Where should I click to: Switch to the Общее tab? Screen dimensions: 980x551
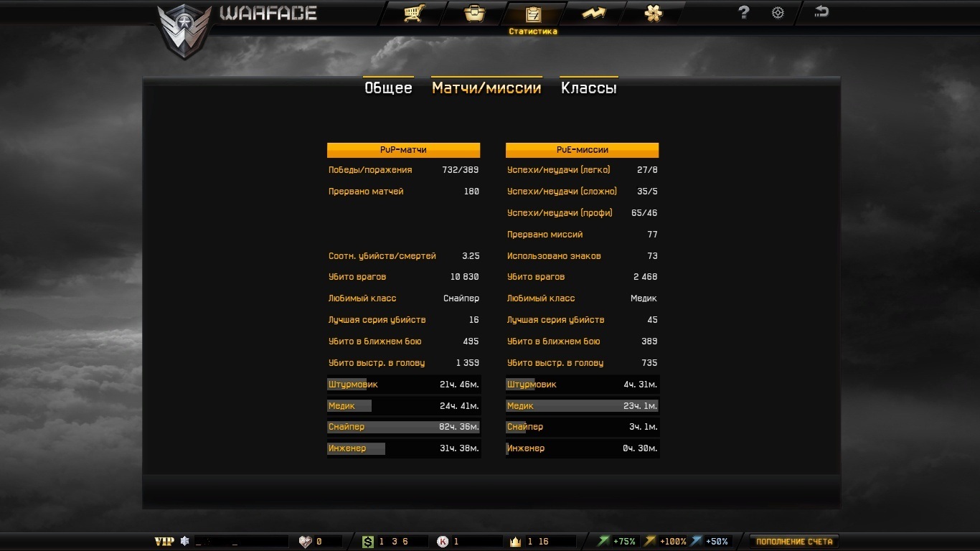click(x=388, y=88)
